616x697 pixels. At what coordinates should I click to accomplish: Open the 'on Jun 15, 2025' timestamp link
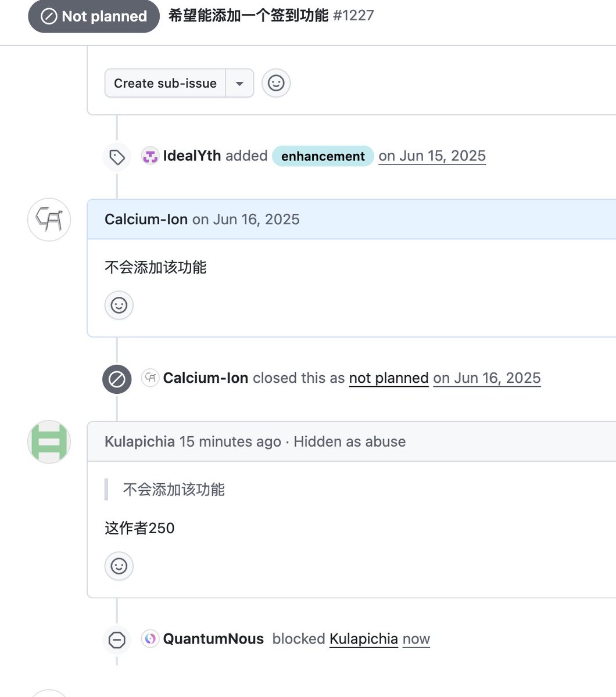pos(432,156)
